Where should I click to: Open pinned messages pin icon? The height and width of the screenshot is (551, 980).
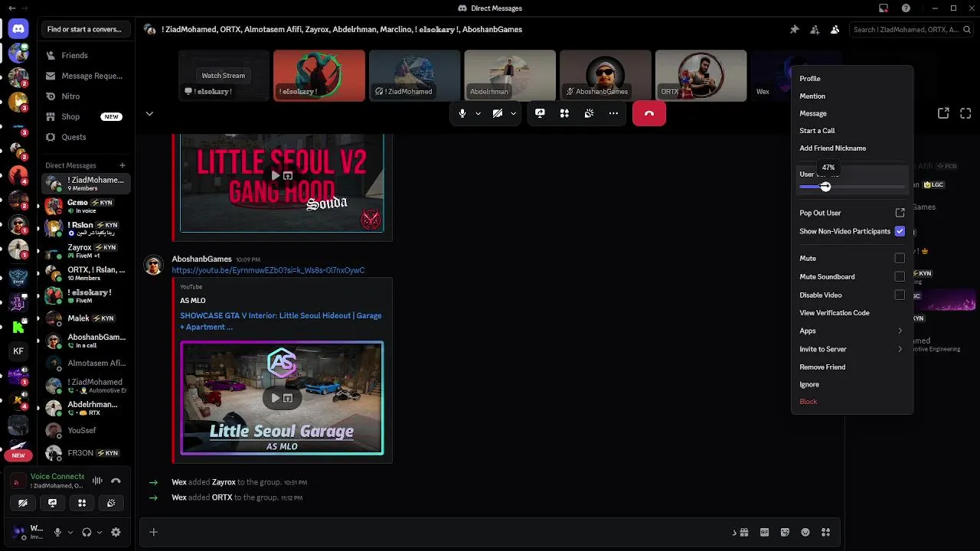[x=794, y=29]
